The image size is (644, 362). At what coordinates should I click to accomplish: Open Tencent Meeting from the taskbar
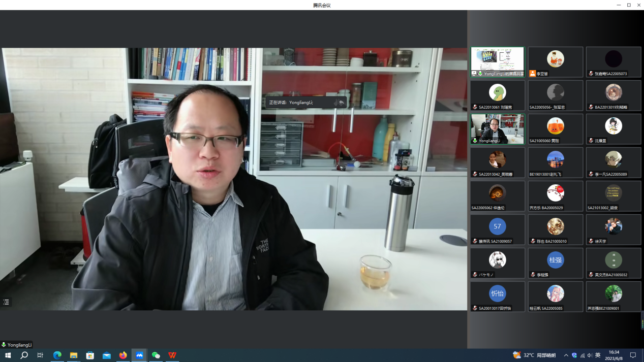pos(139,355)
